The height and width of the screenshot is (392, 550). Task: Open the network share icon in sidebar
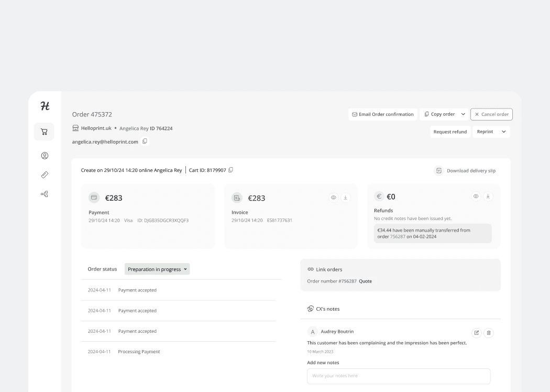click(x=44, y=194)
